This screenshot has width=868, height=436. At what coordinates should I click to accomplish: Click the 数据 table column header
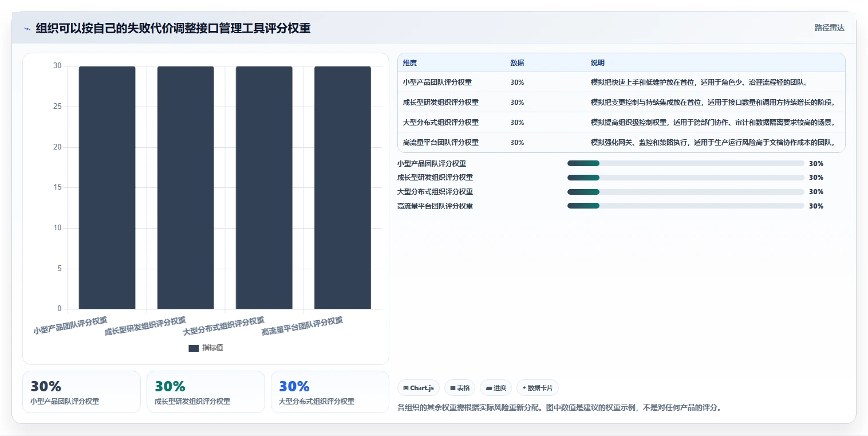517,63
